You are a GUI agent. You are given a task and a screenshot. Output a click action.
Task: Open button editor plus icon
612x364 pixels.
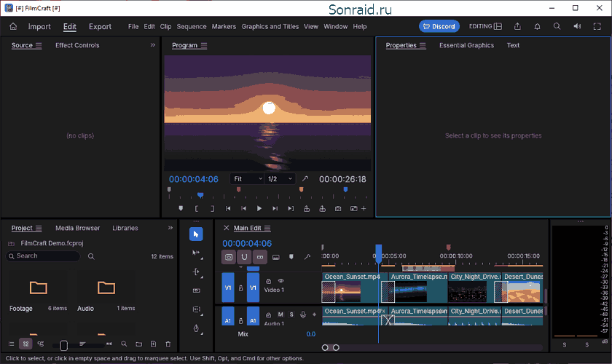[364, 209]
